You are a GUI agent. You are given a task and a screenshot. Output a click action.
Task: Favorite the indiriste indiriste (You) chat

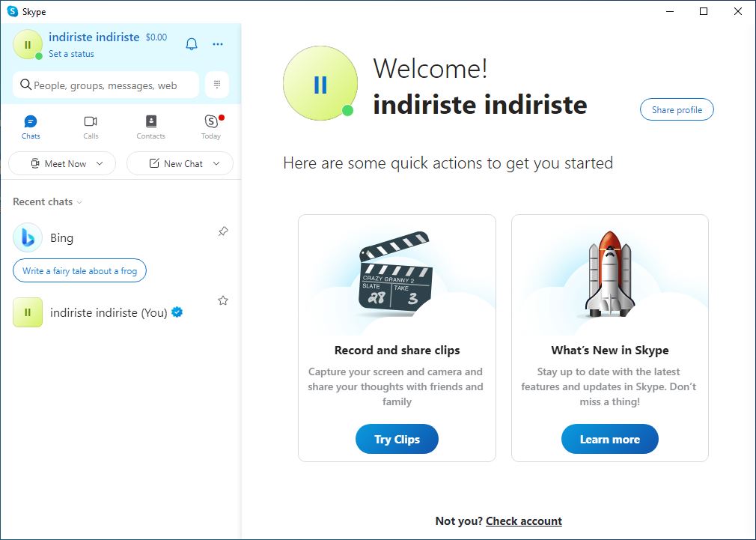pyautogui.click(x=223, y=300)
